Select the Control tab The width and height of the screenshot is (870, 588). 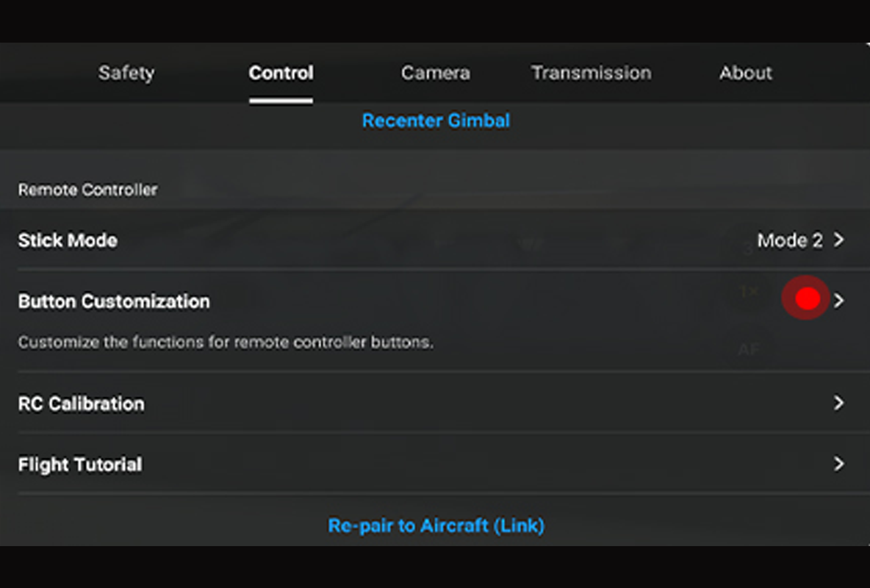pos(281,73)
